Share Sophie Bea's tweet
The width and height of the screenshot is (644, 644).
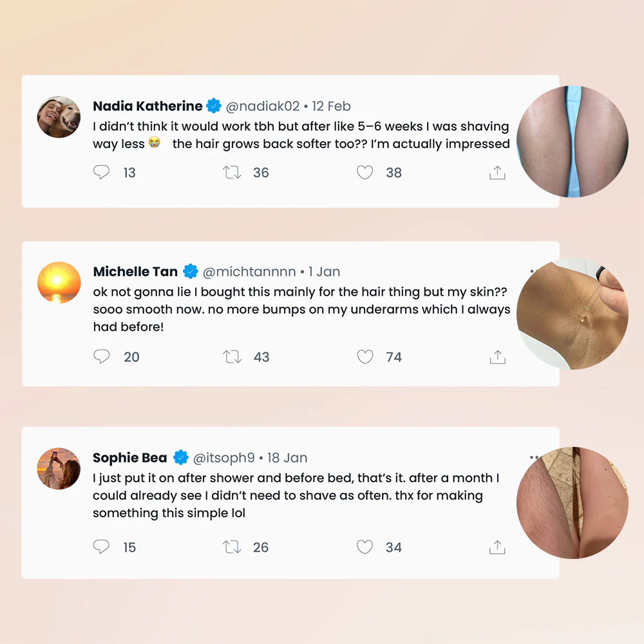click(x=497, y=547)
